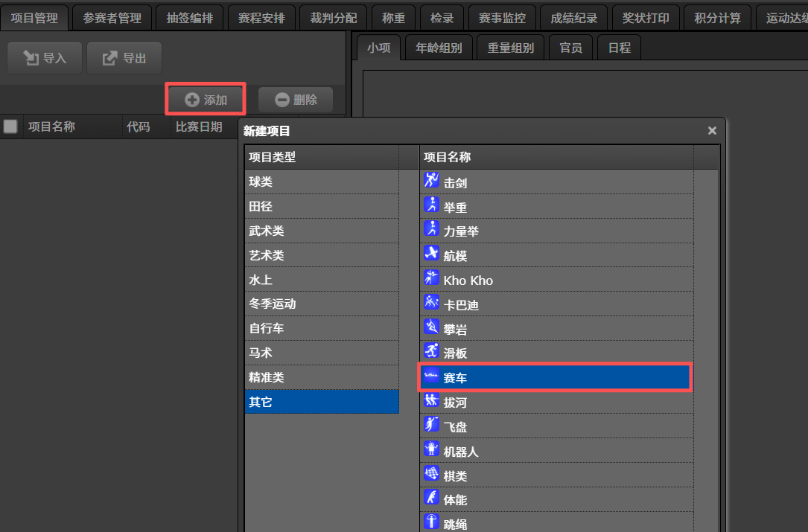This screenshot has height=532, width=808.
Task: Choose 自行车 project type
Action: point(322,329)
